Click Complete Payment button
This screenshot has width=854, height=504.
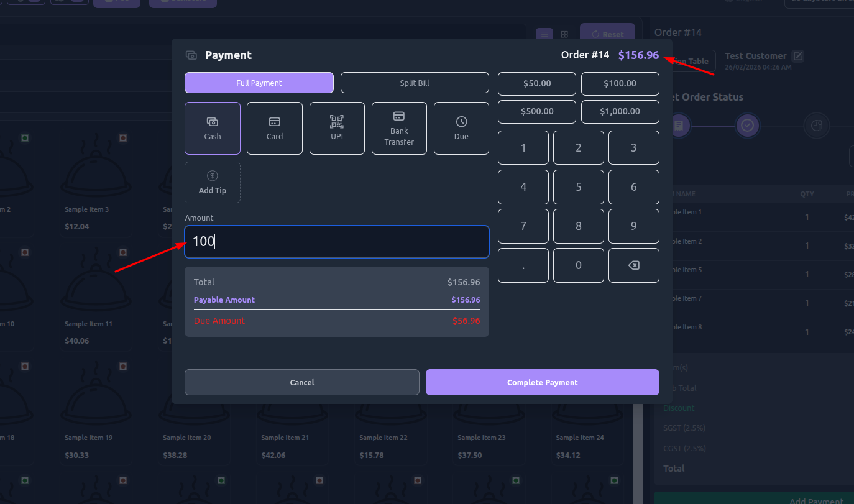543,382
